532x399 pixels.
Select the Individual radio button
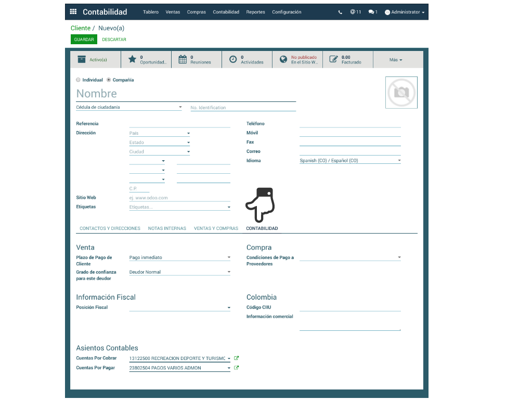(x=79, y=80)
